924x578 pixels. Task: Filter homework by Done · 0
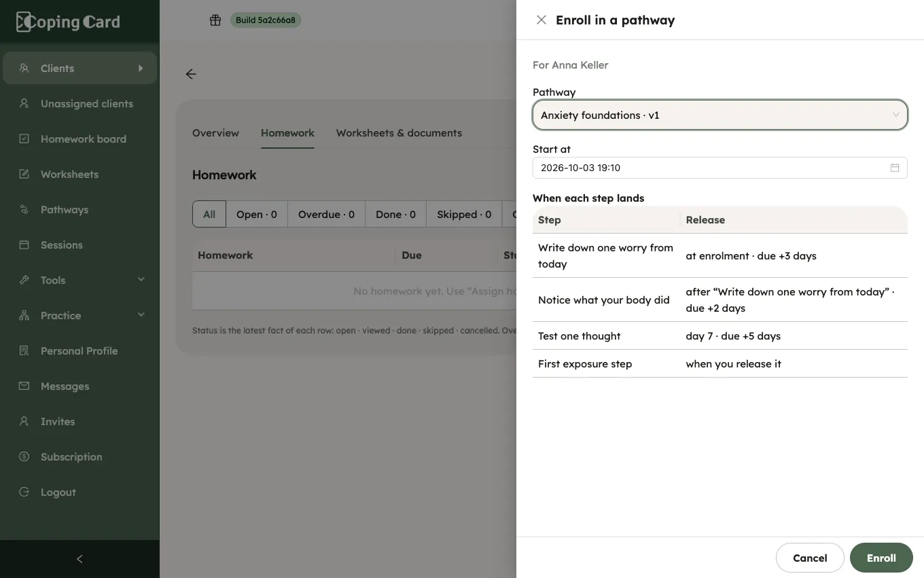point(395,214)
